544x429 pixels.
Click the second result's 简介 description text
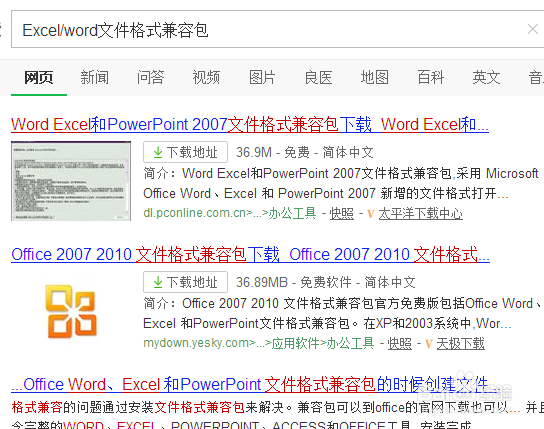pos(342,314)
